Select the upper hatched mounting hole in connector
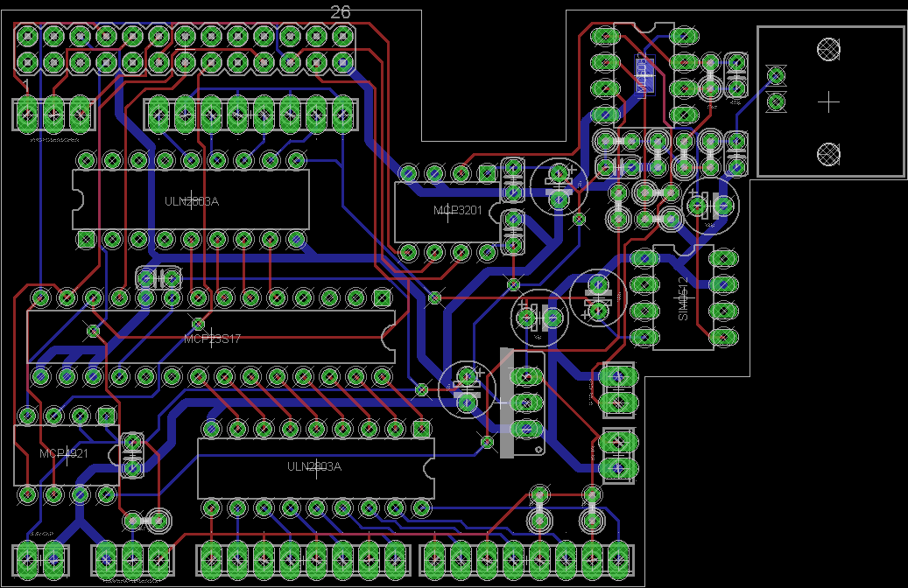 [x=828, y=49]
